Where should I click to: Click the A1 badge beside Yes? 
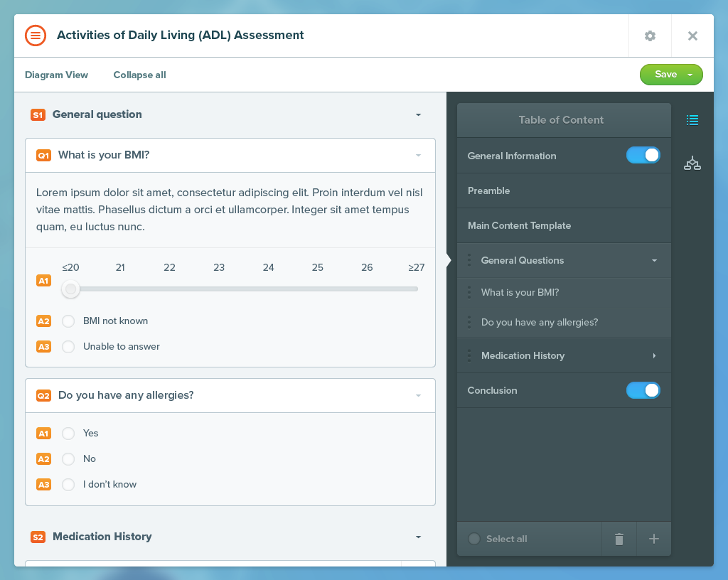pyautogui.click(x=43, y=434)
